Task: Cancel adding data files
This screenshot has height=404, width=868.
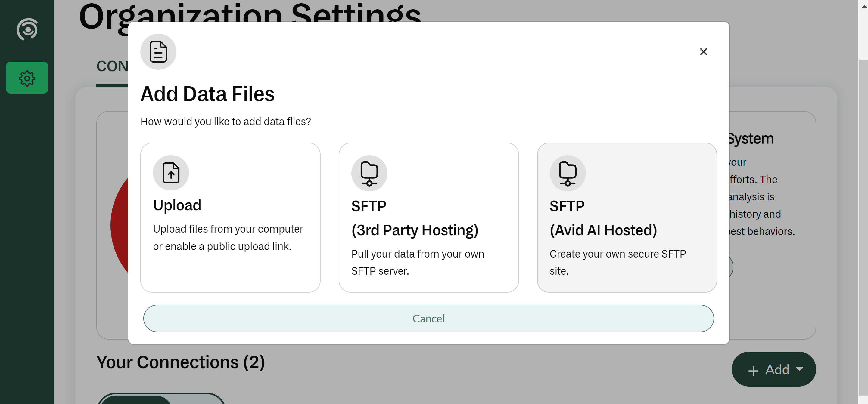Action: [x=429, y=318]
